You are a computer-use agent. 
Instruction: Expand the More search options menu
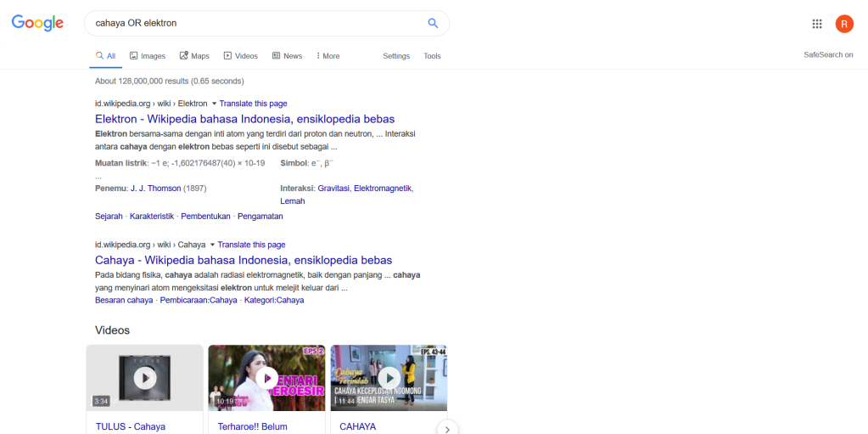pyautogui.click(x=328, y=56)
